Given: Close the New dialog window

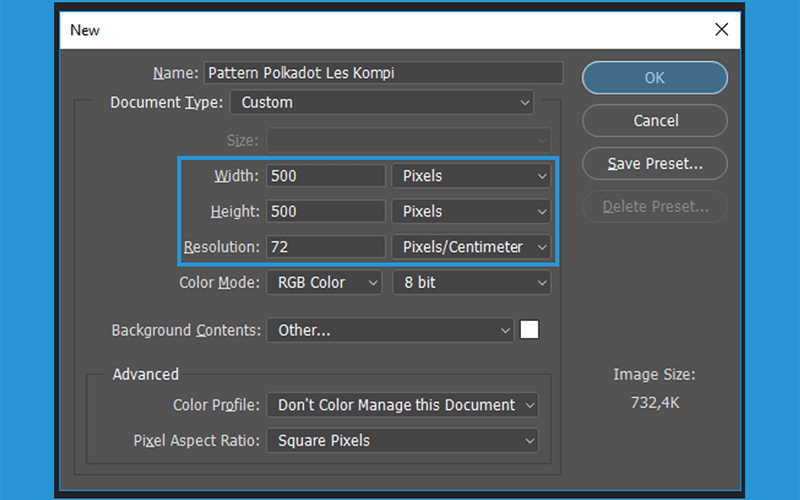Looking at the screenshot, I should 721,29.
